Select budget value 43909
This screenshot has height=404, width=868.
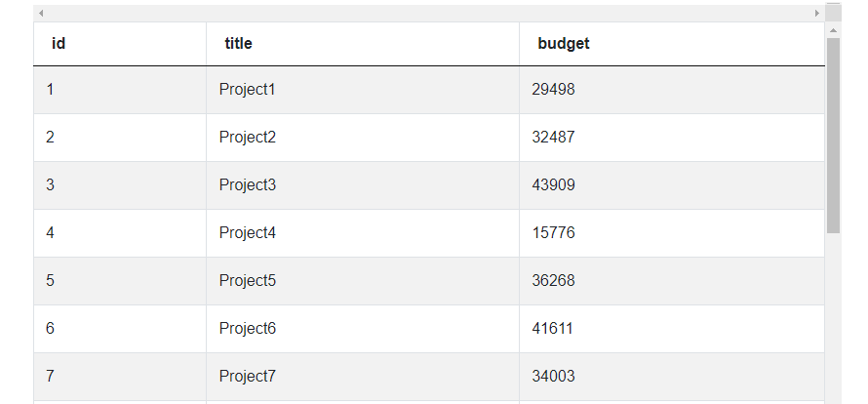(x=553, y=185)
